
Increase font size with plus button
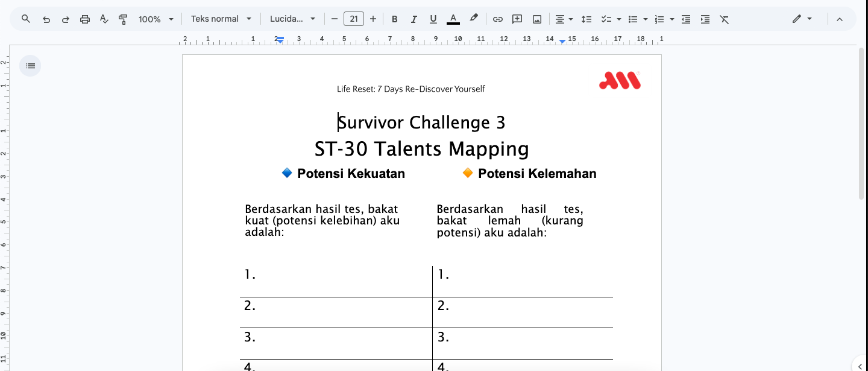tap(373, 19)
